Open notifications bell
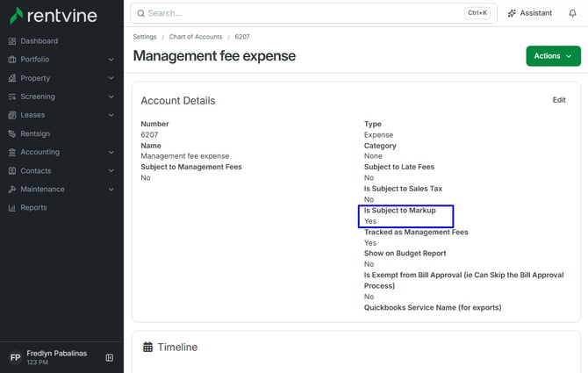This screenshot has height=373, width=588. point(572,13)
